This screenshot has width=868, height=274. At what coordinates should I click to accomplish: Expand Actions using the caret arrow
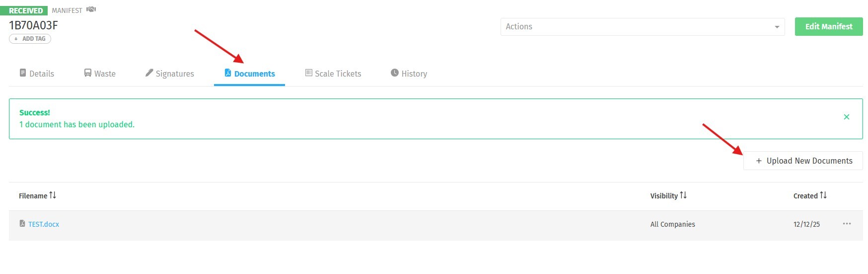click(777, 27)
